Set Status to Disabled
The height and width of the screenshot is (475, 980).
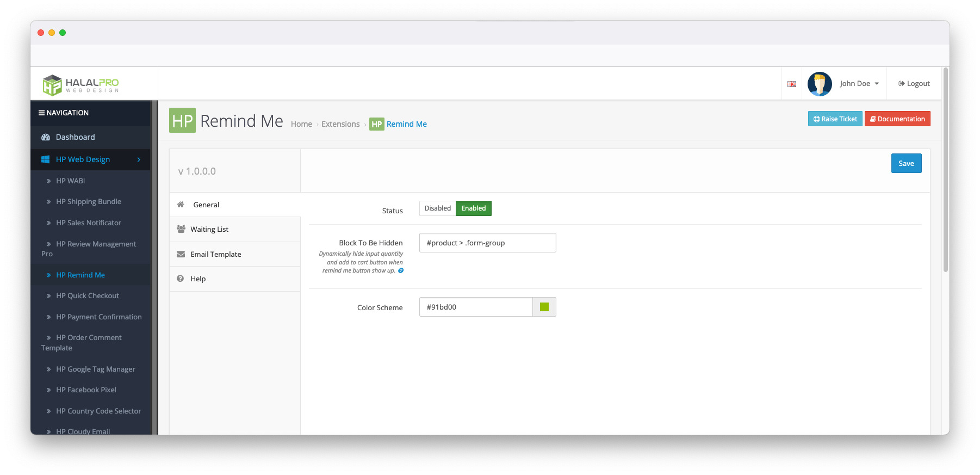tap(437, 208)
